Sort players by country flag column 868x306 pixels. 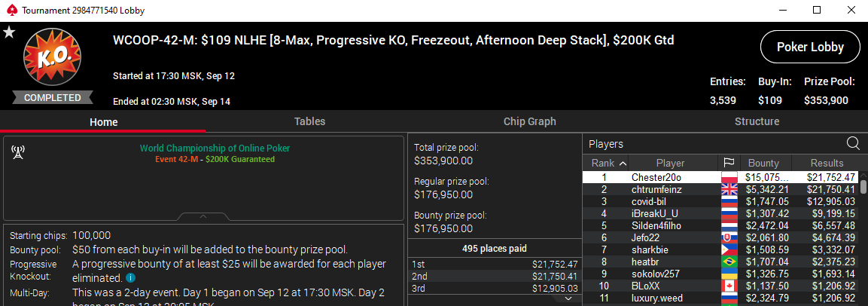pyautogui.click(x=729, y=163)
